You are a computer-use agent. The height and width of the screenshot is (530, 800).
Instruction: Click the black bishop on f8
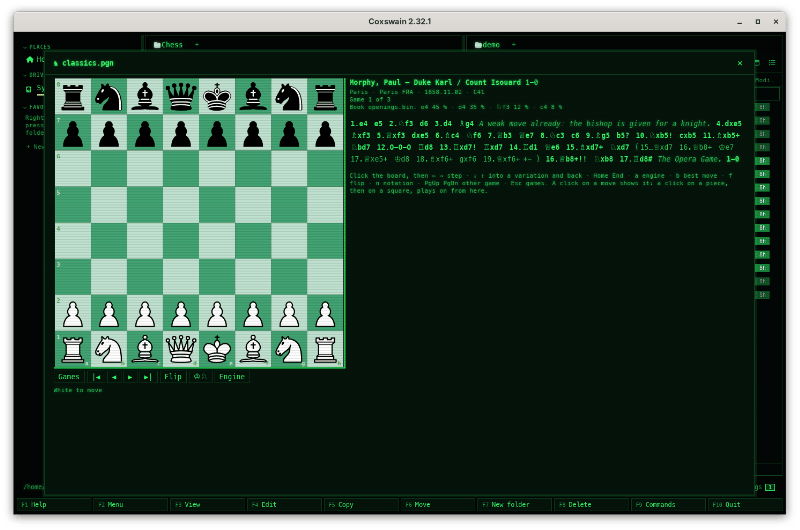[253, 96]
